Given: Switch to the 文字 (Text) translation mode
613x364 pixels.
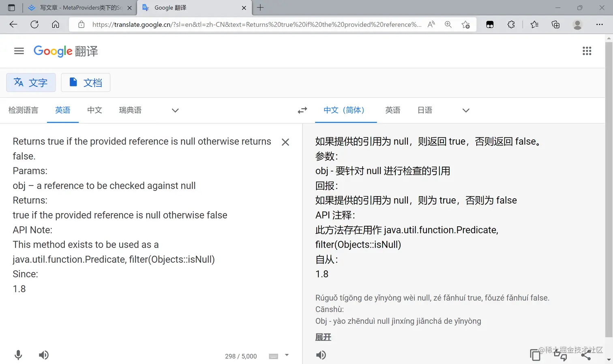Looking at the screenshot, I should click(31, 83).
